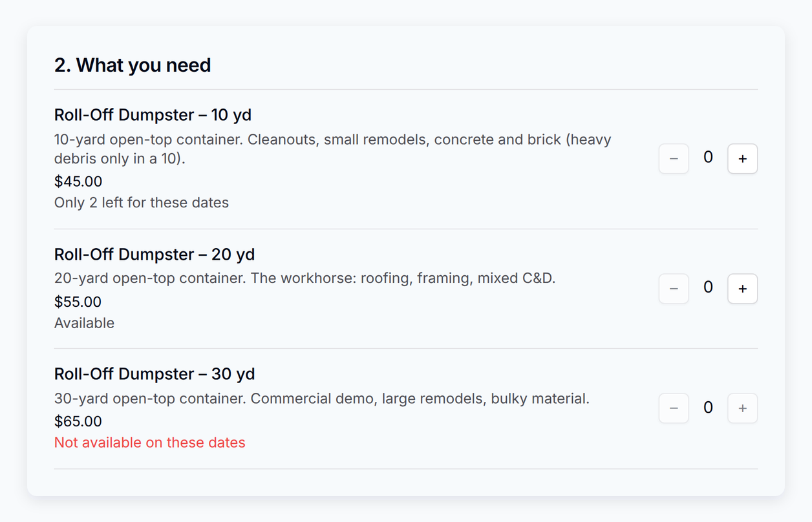
Task: Click the 10-yard open-top container description
Action: (x=333, y=149)
